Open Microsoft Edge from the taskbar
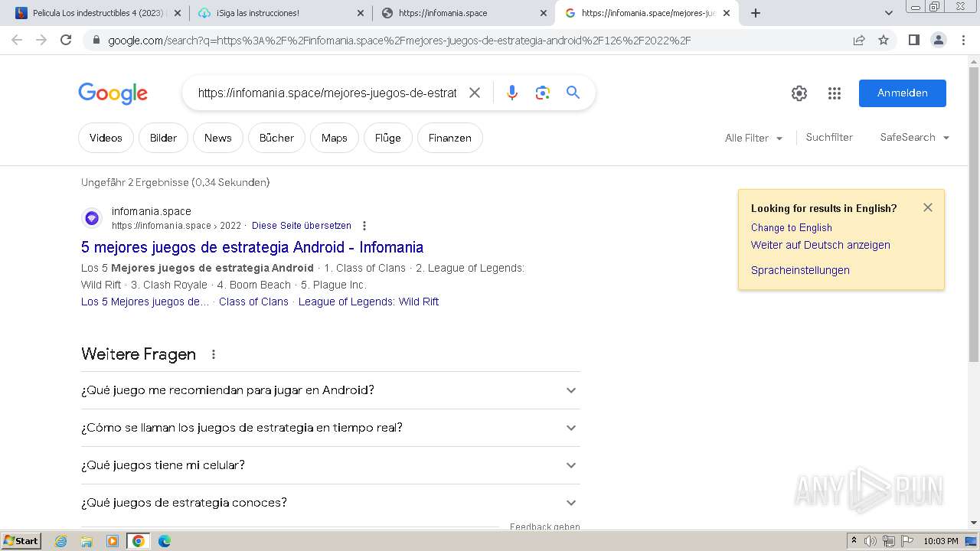Viewport: 980px width, 551px height. click(x=164, y=541)
